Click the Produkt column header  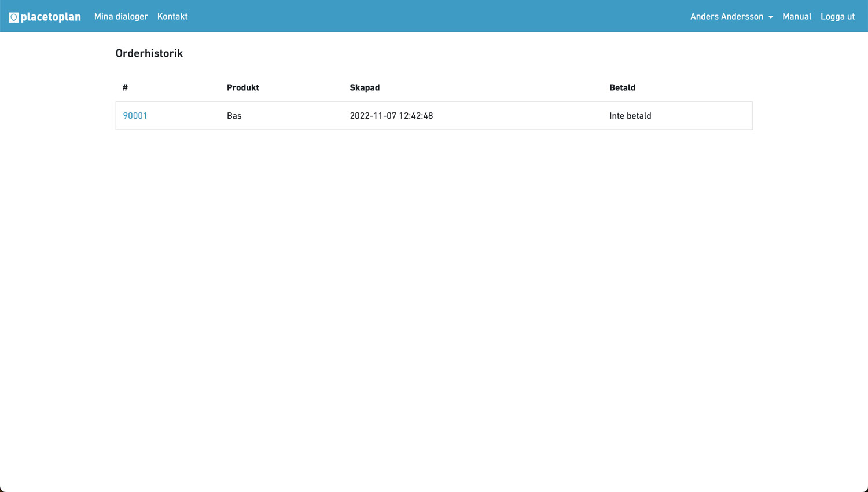click(x=242, y=88)
